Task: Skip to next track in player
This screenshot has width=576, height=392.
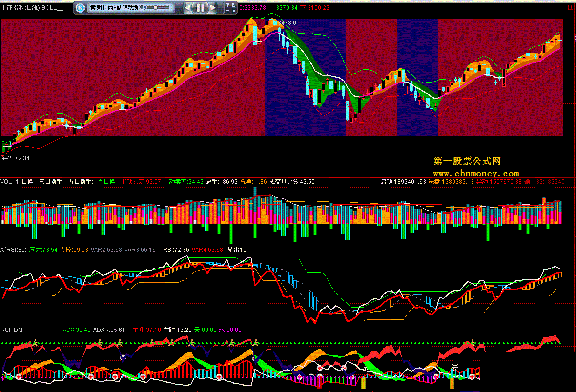Action: [213, 8]
